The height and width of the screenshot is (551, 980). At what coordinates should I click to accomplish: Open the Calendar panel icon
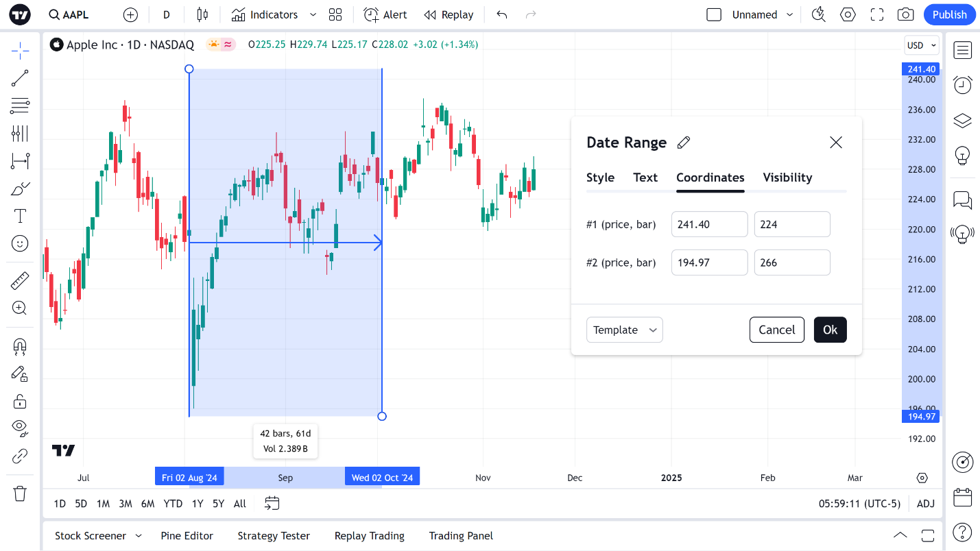(963, 497)
